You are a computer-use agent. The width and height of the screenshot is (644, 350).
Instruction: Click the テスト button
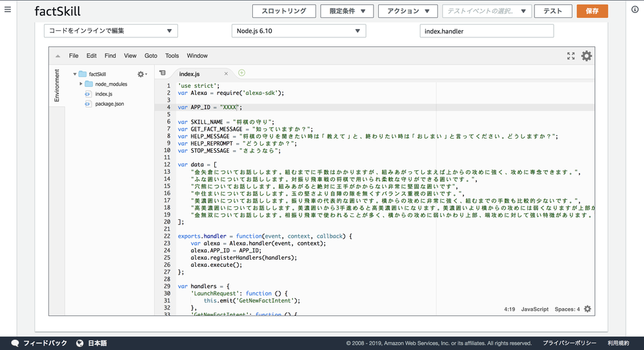553,11
